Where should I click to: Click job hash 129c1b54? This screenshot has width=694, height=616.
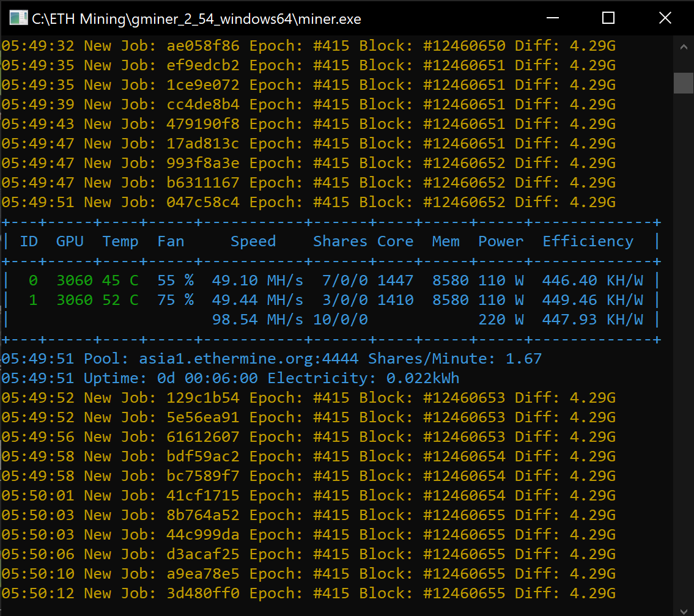click(x=203, y=398)
